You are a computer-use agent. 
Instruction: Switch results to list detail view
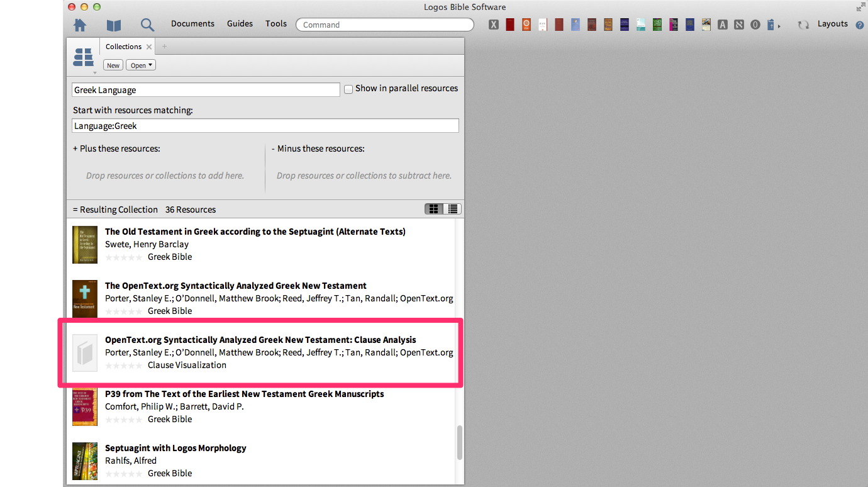tap(452, 209)
